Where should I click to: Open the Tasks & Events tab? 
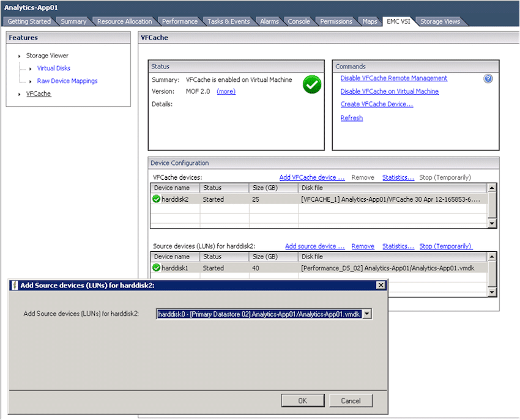(229, 21)
